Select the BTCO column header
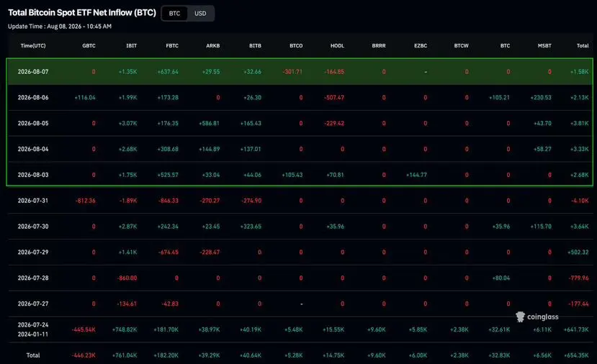The image size is (597, 364). click(x=296, y=45)
